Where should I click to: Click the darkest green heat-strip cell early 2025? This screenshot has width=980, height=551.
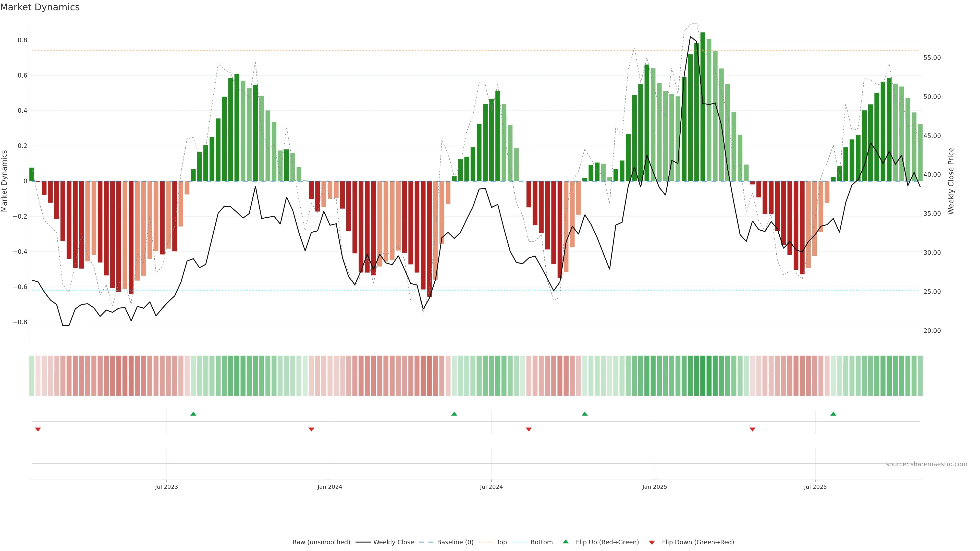tap(703, 375)
